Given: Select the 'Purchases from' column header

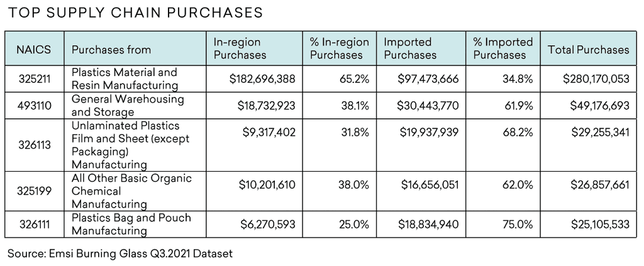Looking at the screenshot, I should tap(111, 50).
